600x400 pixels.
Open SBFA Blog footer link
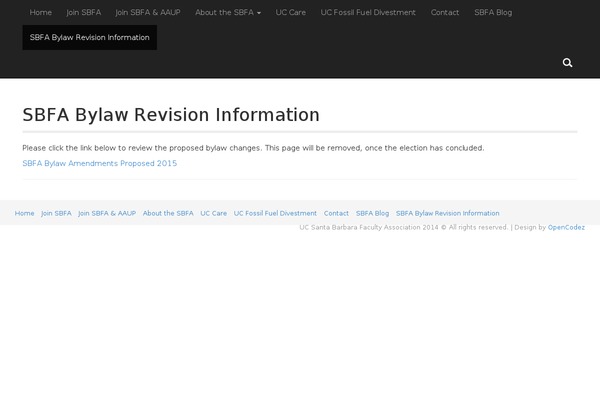pos(372,213)
